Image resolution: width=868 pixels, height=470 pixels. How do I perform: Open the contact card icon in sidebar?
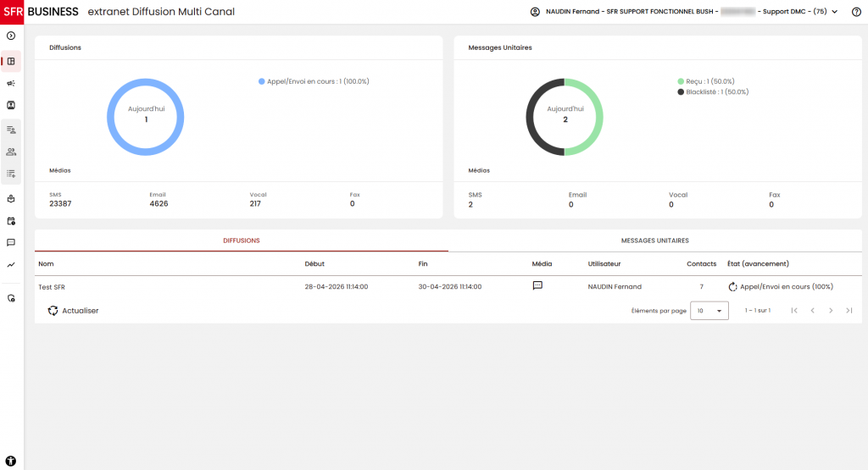click(x=11, y=105)
